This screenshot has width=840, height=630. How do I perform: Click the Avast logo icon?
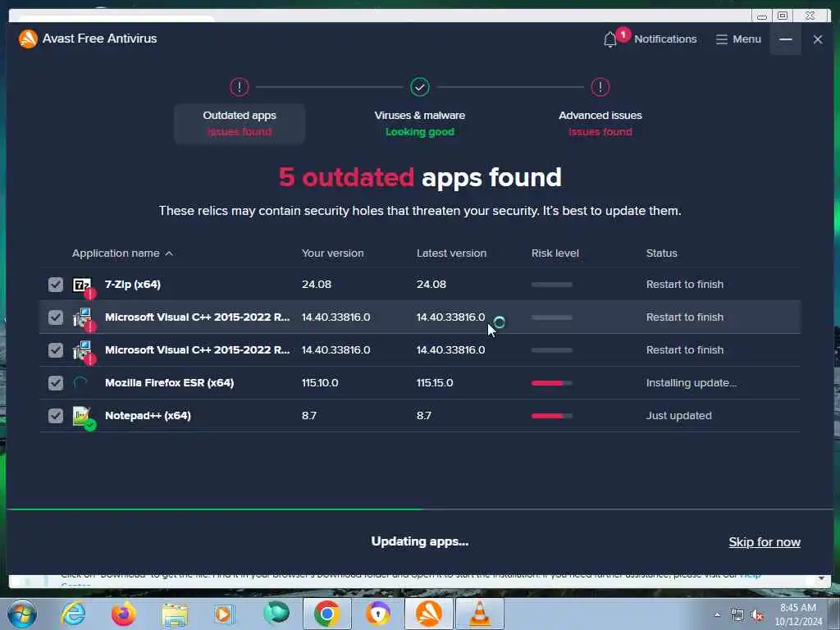tap(28, 39)
